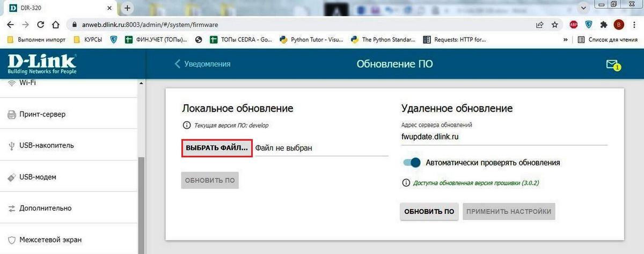Open the reading list
The height and width of the screenshot is (254, 644).
(x=608, y=39)
